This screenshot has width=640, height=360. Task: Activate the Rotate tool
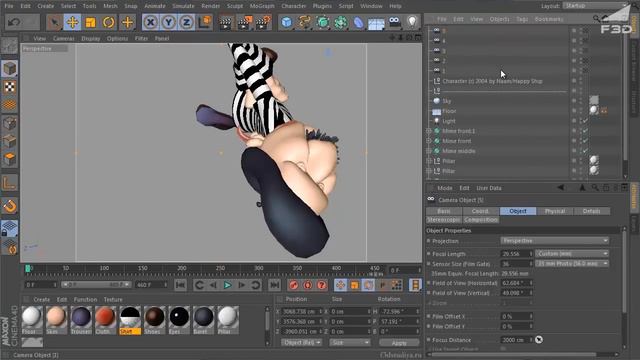(x=109, y=22)
